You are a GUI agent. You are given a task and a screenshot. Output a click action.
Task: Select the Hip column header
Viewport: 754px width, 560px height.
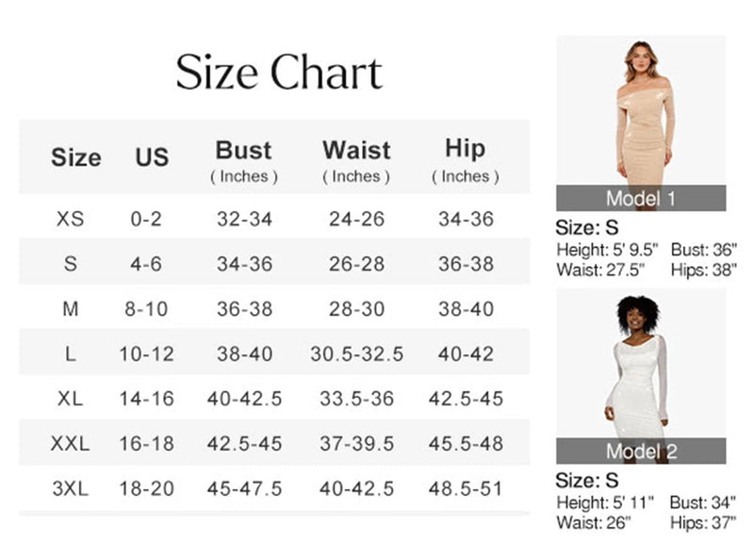(465, 149)
